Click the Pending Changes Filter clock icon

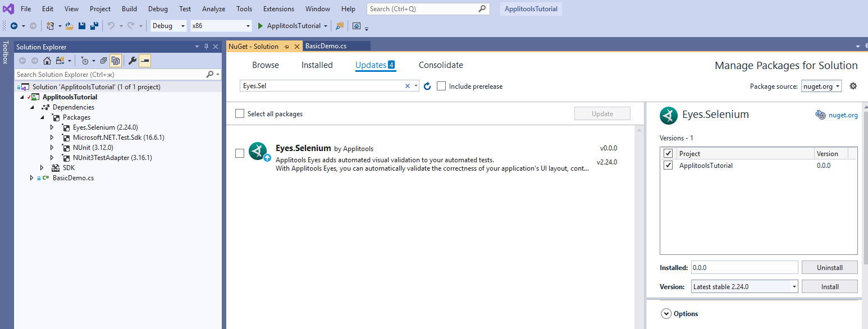pos(84,61)
